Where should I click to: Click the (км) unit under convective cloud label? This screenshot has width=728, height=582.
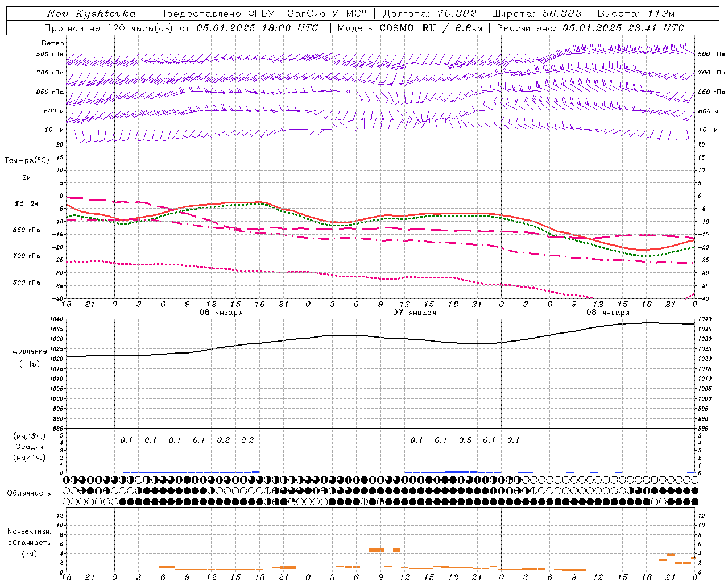coord(30,554)
